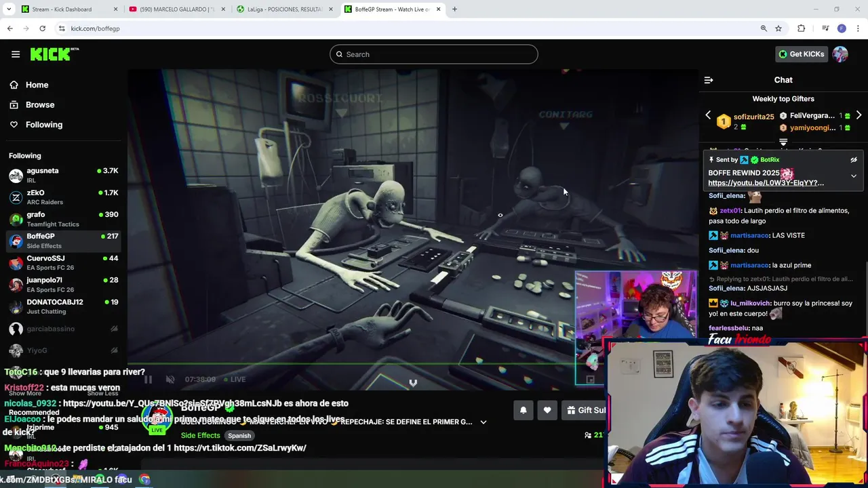This screenshot has height=488, width=868.
Task: Open juanpolo7l channel in Following
Action: (63, 285)
